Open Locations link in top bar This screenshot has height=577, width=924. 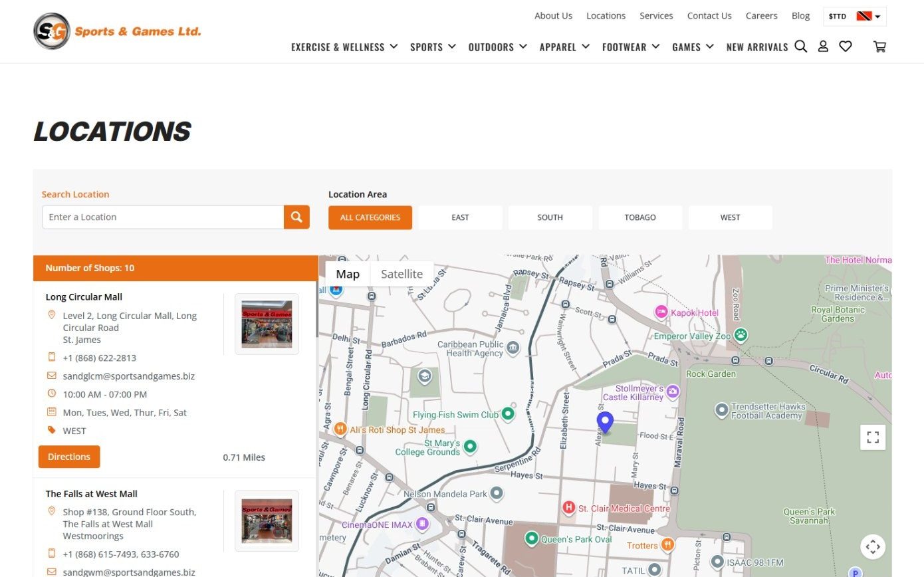coord(606,15)
